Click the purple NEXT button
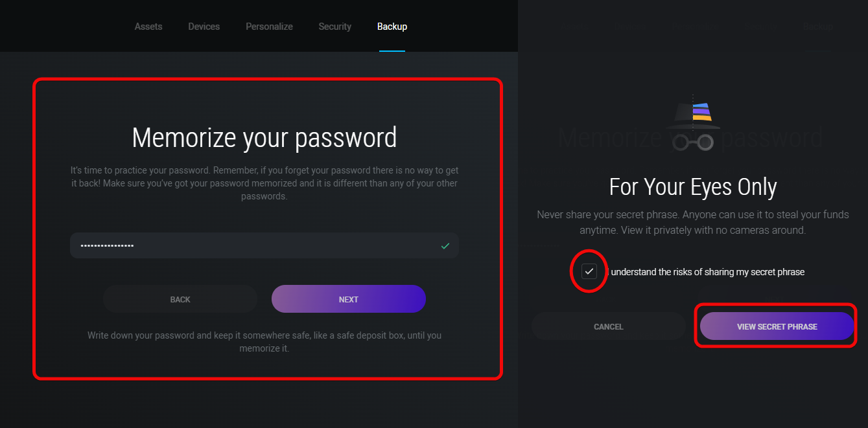Screen dimensions: 868x428 point(349,299)
